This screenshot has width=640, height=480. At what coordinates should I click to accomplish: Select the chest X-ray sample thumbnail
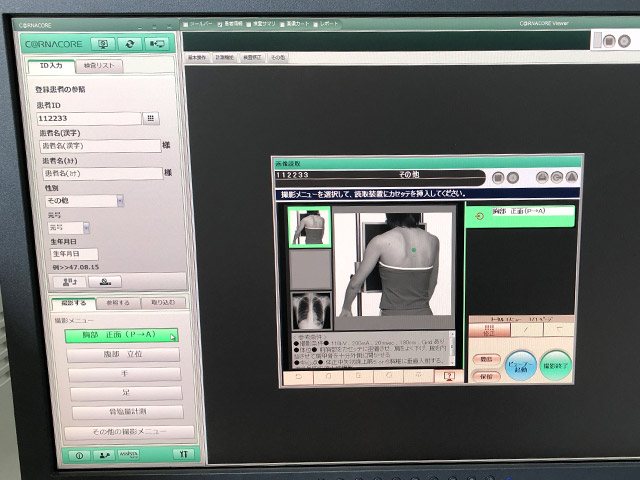click(x=311, y=310)
